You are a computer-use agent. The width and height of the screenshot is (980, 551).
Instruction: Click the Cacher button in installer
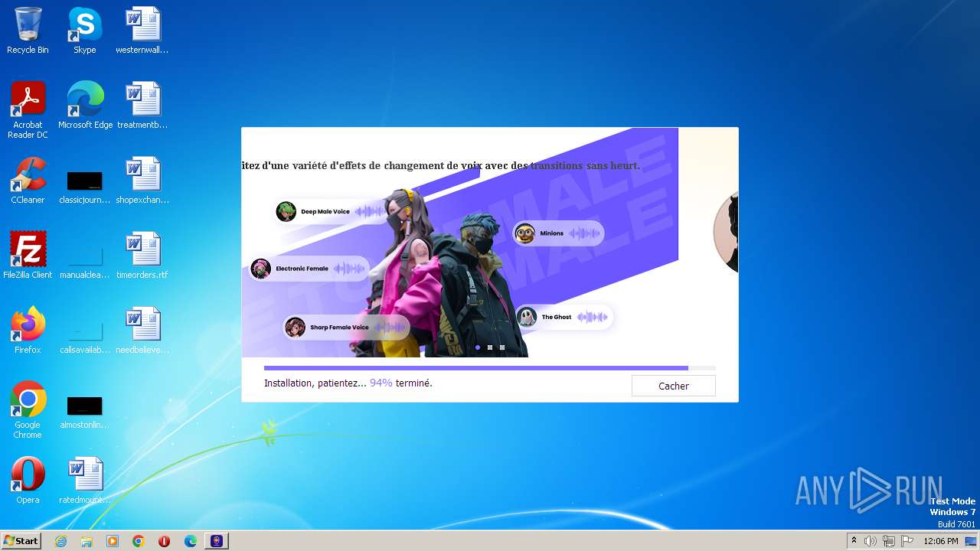tap(673, 386)
